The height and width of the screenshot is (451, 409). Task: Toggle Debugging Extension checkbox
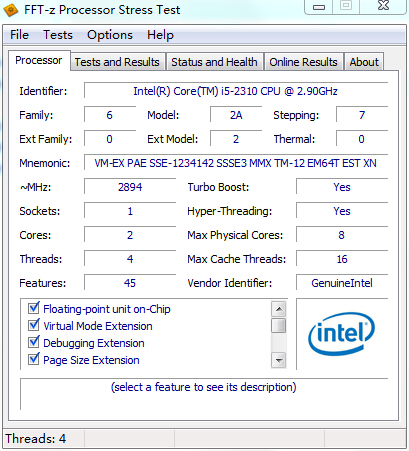point(34,342)
